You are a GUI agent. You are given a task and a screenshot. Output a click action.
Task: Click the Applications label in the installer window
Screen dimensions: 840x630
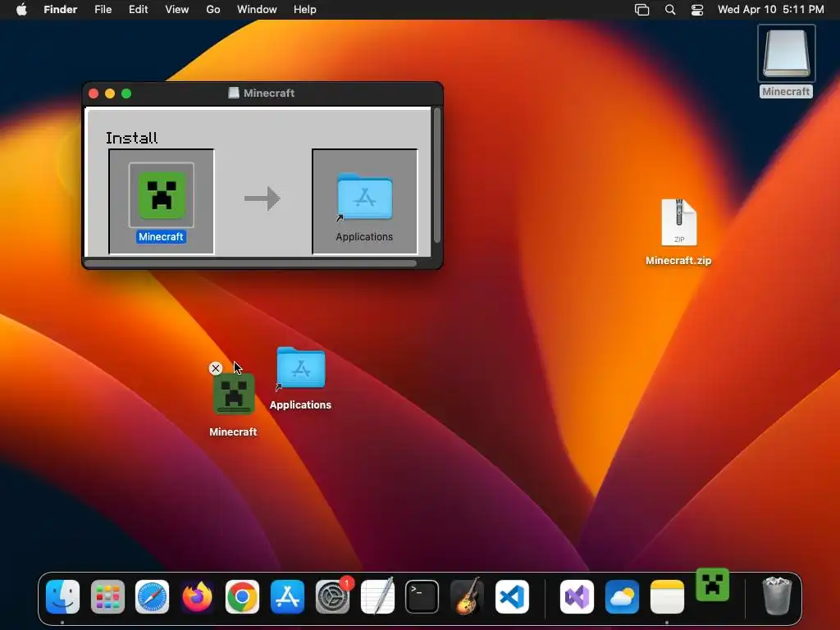click(x=364, y=237)
